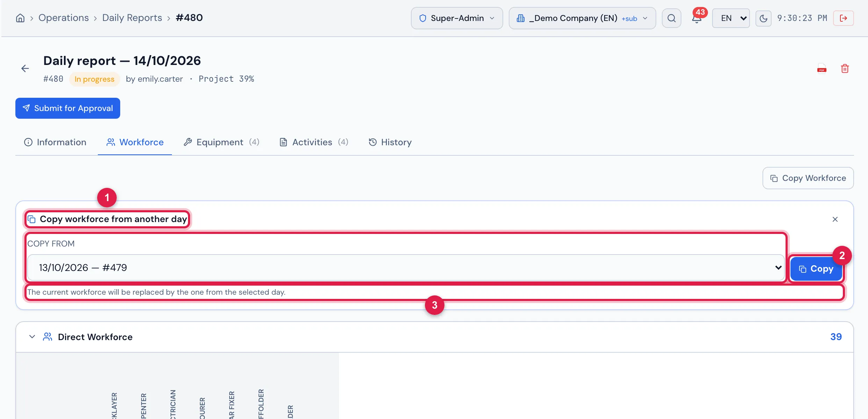Viewport: 868px width, 419px height.
Task: Click the red logout icon
Action: tap(844, 18)
